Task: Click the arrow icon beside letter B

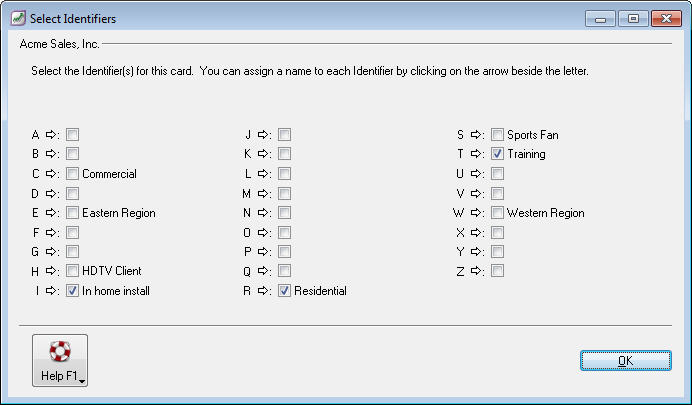Action: [51, 154]
